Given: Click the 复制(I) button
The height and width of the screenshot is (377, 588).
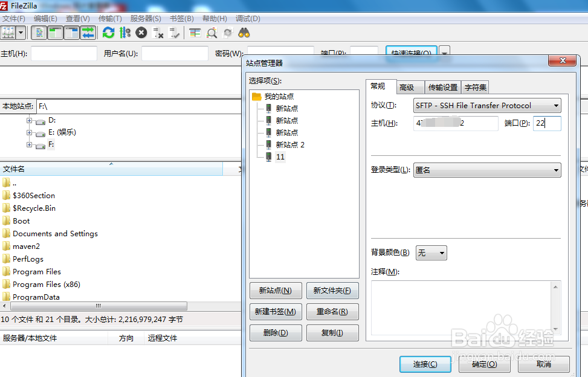Looking at the screenshot, I should (332, 333).
